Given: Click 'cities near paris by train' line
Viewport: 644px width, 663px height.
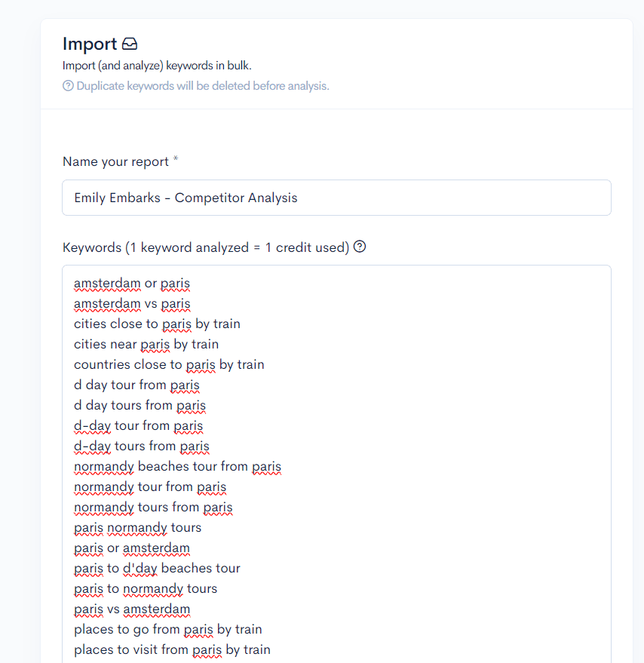Looking at the screenshot, I should [146, 345].
